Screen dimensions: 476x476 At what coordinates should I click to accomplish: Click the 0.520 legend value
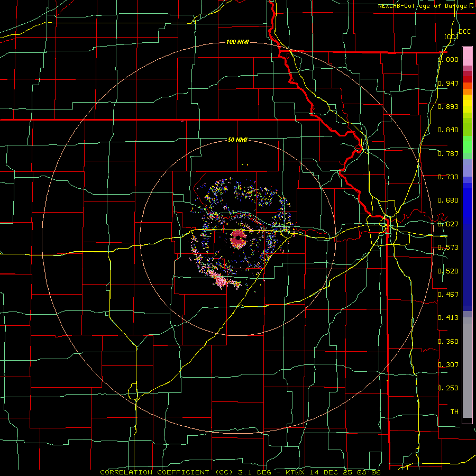coord(448,271)
